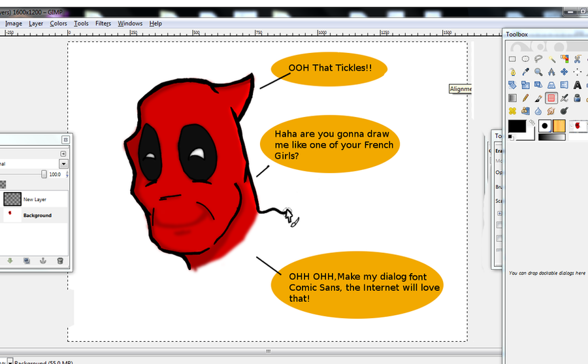This screenshot has width=588, height=364.
Task: Select the Select by Color tool
Action: [564, 59]
